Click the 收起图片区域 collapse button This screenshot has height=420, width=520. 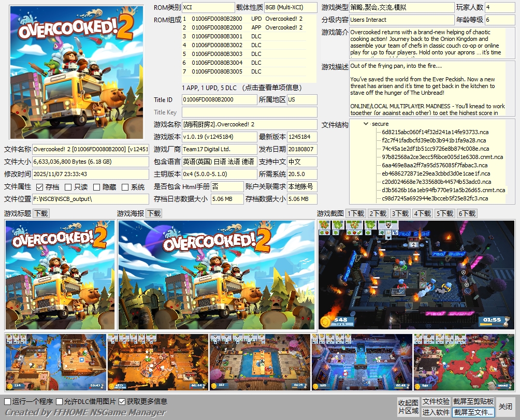408,407
